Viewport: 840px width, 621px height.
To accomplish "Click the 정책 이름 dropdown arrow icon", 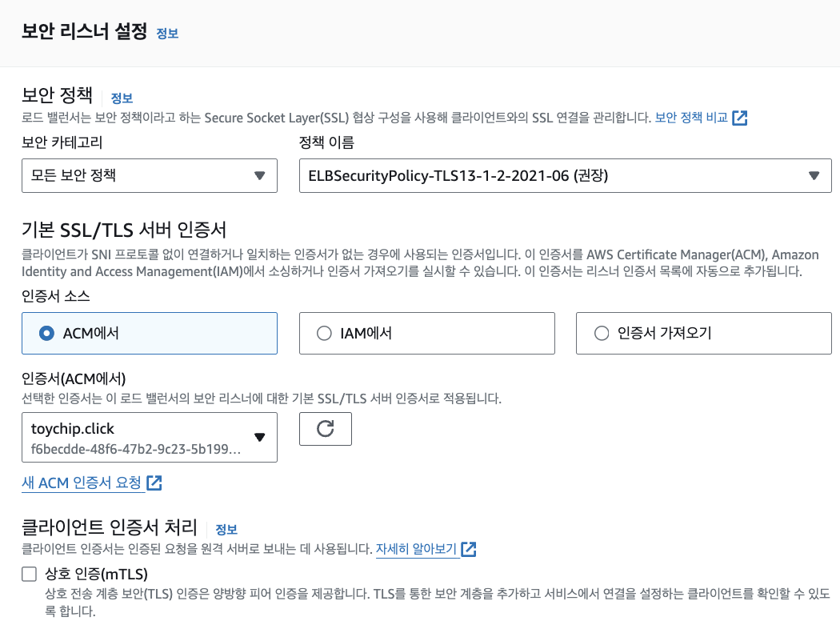I will [814, 176].
